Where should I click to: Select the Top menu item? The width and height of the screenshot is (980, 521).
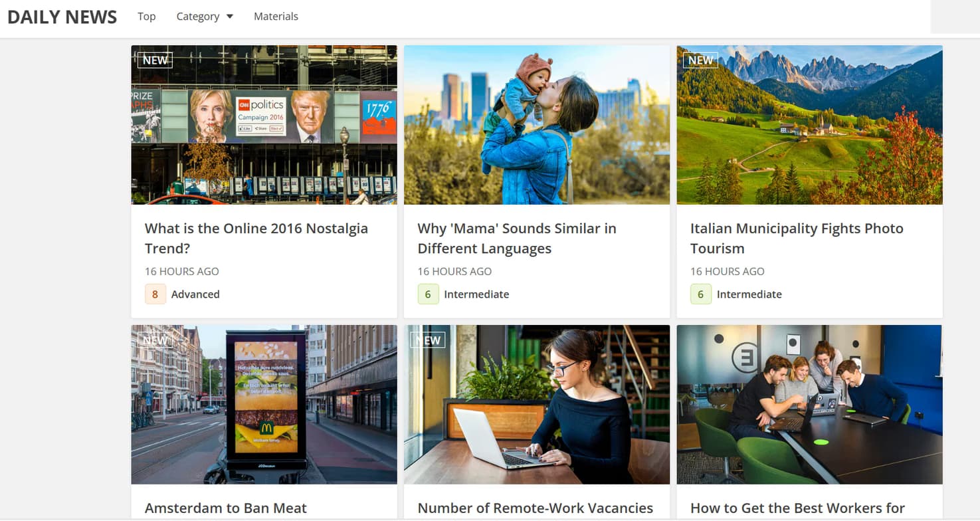coord(146,16)
